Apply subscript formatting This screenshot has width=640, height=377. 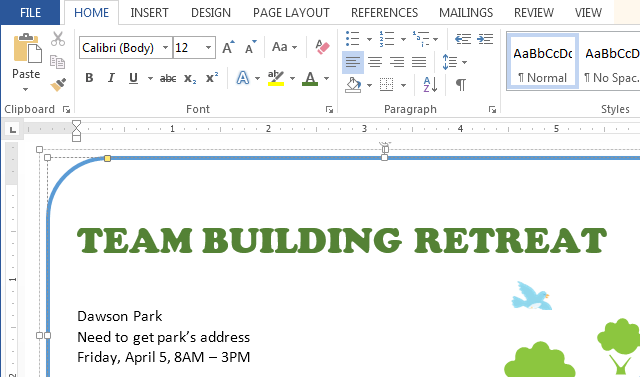pos(190,78)
